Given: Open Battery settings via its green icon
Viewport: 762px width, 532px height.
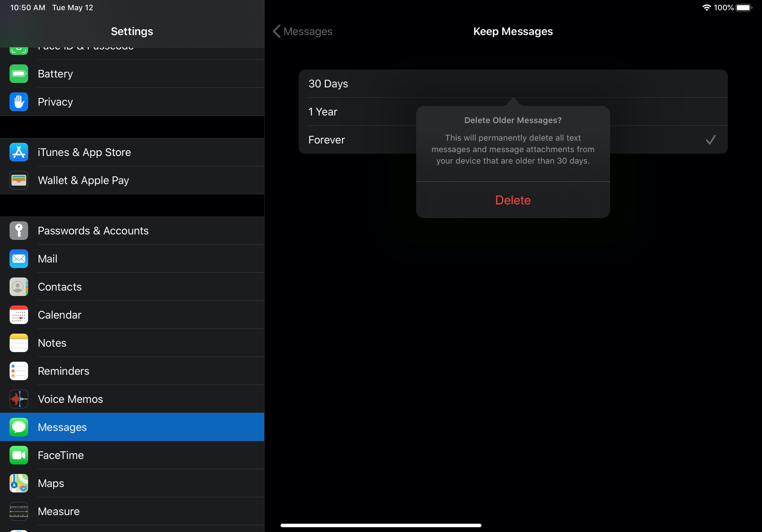Looking at the screenshot, I should [19, 74].
